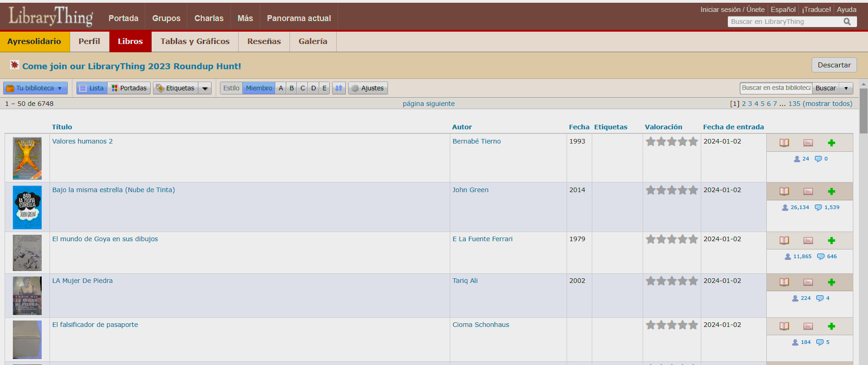This screenshot has height=365, width=868.
Task: Sort by Fecha de entrada column
Action: pyautogui.click(x=733, y=127)
